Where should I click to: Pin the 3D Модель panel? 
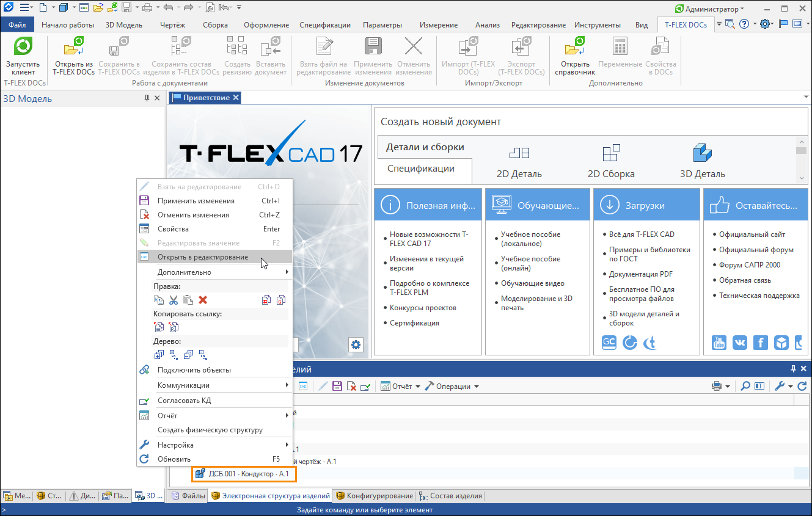[147, 98]
